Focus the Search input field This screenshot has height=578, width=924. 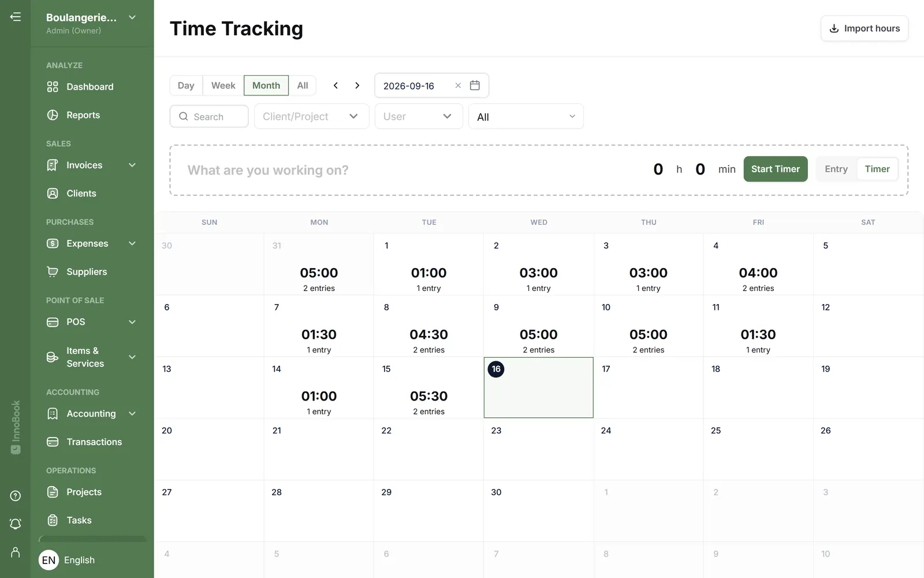tap(209, 116)
